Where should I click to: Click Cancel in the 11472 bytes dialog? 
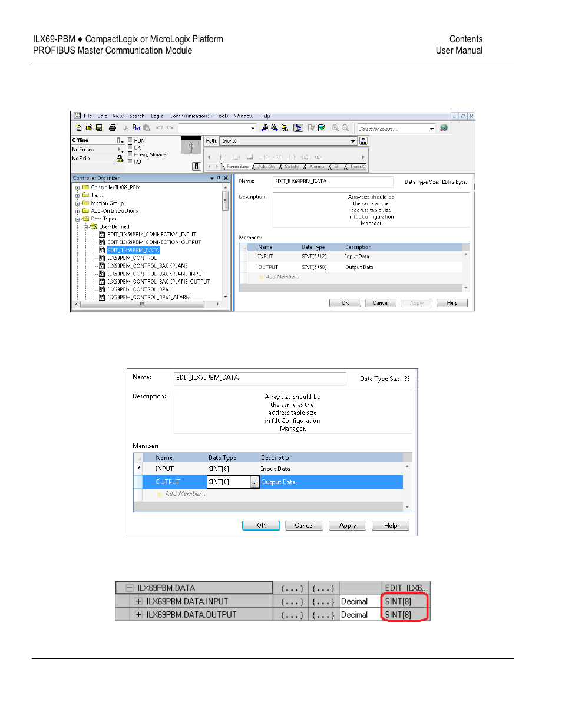click(381, 303)
